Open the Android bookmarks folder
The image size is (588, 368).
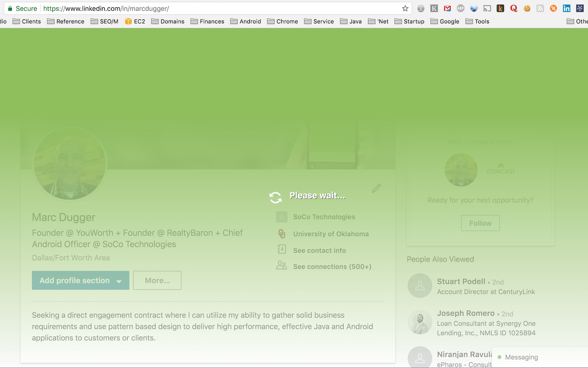coord(246,21)
